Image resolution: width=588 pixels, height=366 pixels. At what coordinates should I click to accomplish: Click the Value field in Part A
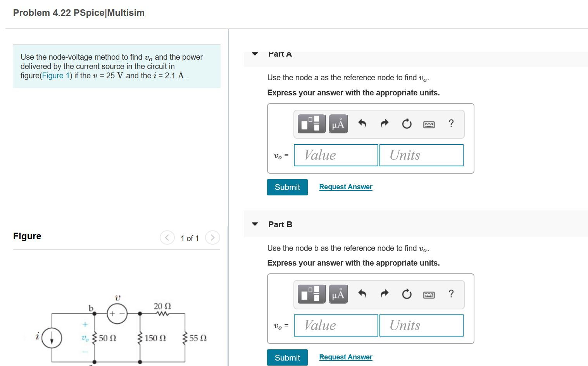[x=336, y=155]
